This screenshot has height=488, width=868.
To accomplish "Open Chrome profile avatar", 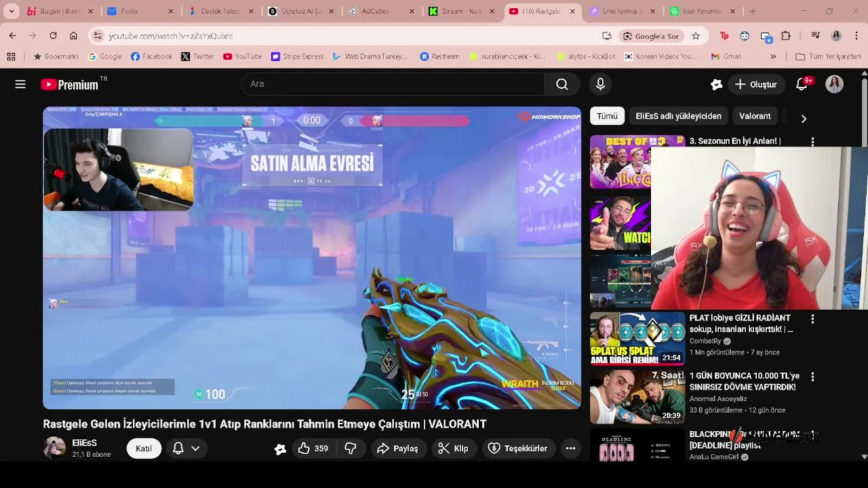I will pos(836,36).
